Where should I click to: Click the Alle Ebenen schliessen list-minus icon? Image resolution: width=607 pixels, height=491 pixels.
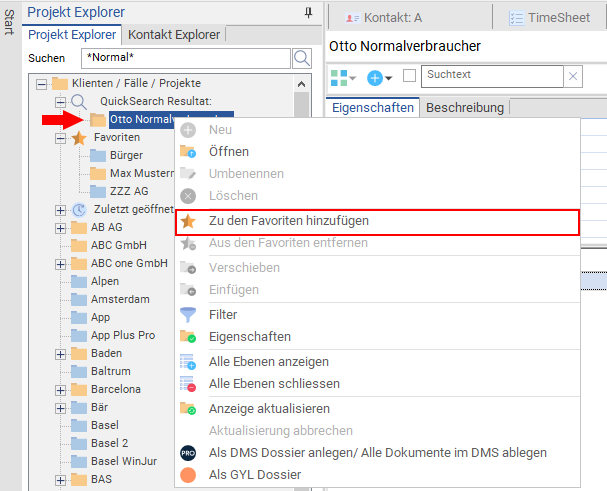188,384
